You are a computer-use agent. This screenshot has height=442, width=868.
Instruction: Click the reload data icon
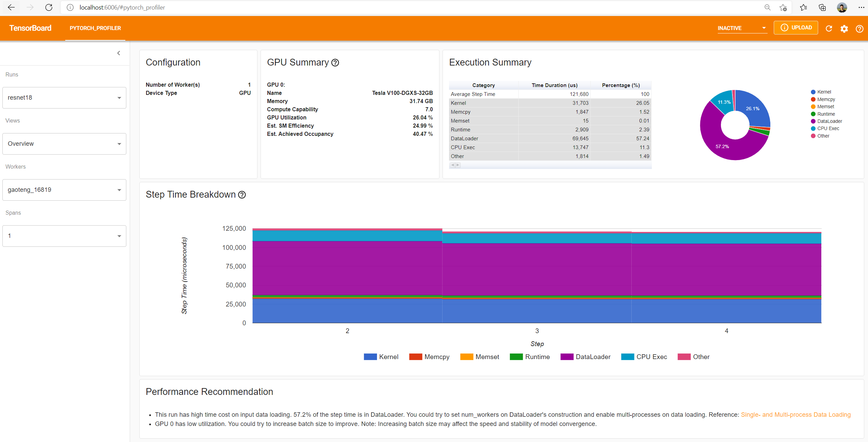pos(829,29)
